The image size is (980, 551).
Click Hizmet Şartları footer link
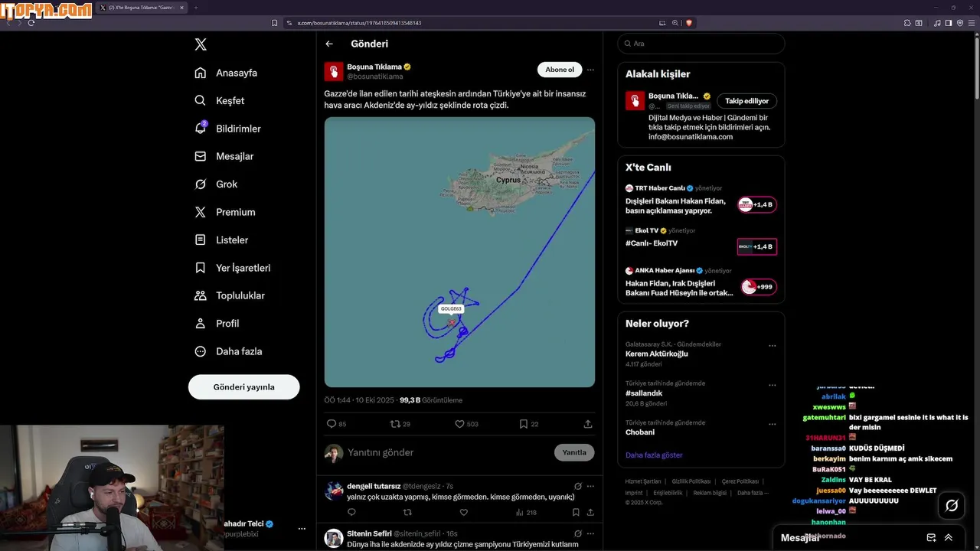(643, 481)
